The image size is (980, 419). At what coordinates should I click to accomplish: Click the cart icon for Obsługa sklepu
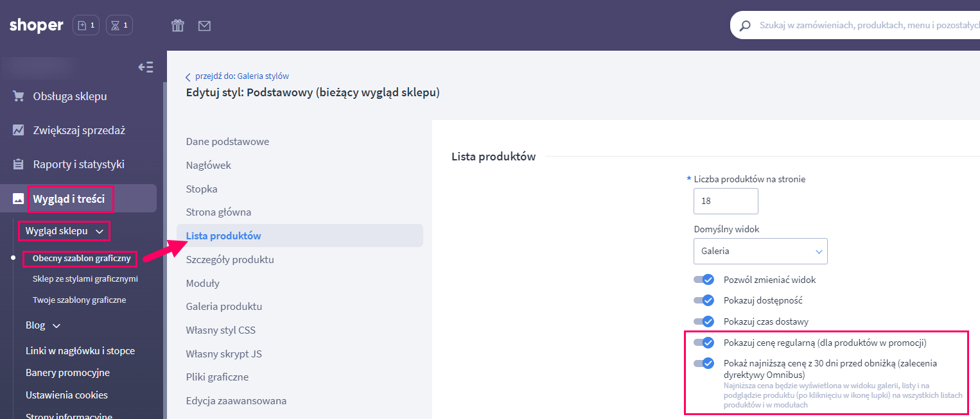click(19, 96)
